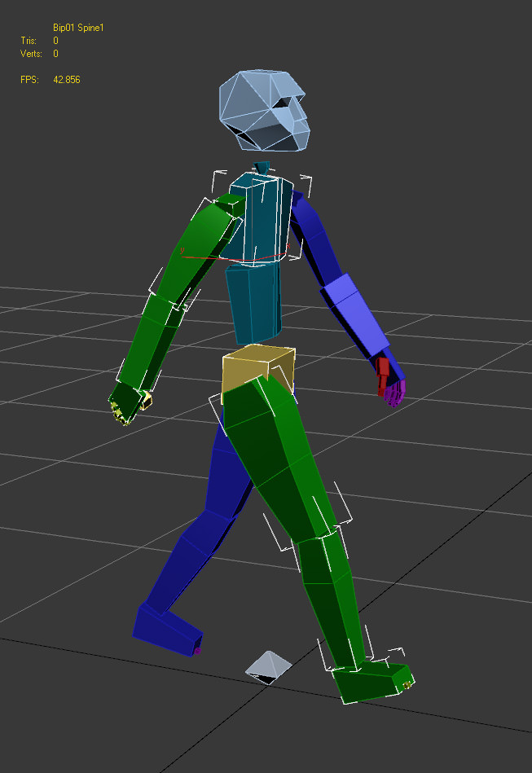532x773 pixels.
Task: Click the 'Verts:' statistics label
Action: pyautogui.click(x=31, y=53)
